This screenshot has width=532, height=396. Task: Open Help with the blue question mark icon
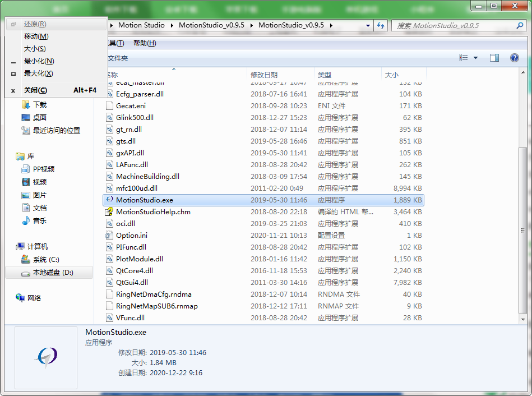[514, 57]
